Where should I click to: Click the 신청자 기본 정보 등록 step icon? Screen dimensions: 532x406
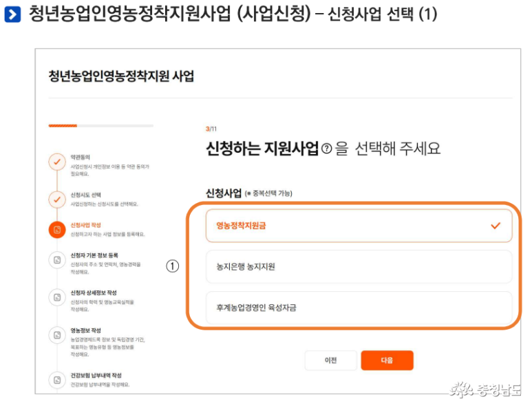[x=57, y=260]
